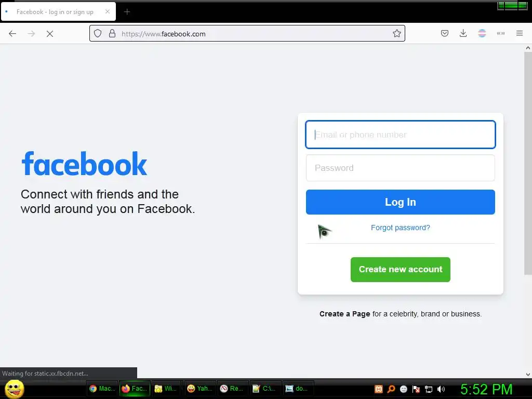Open the Forgot password link
Image resolution: width=532 pixels, height=399 pixels.
point(401,228)
